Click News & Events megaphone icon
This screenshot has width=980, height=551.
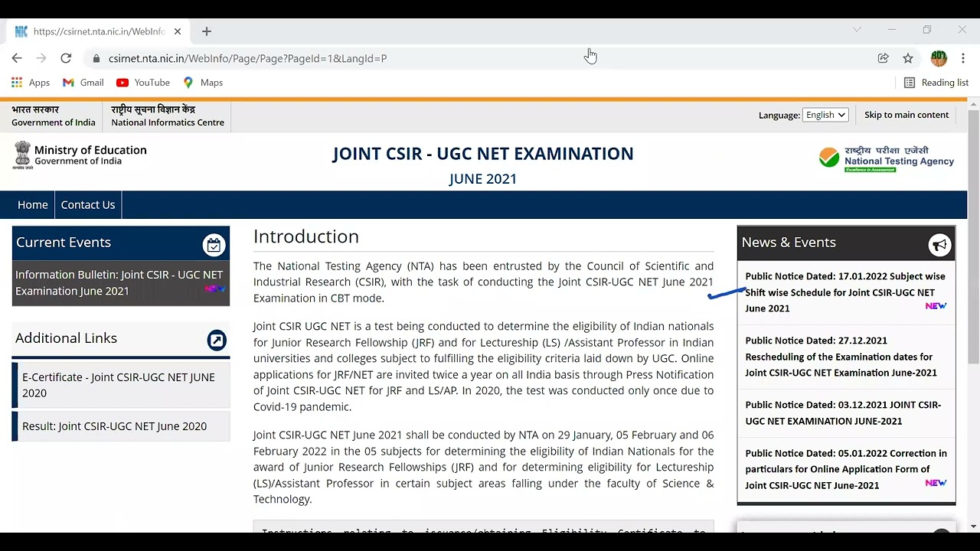coord(939,245)
